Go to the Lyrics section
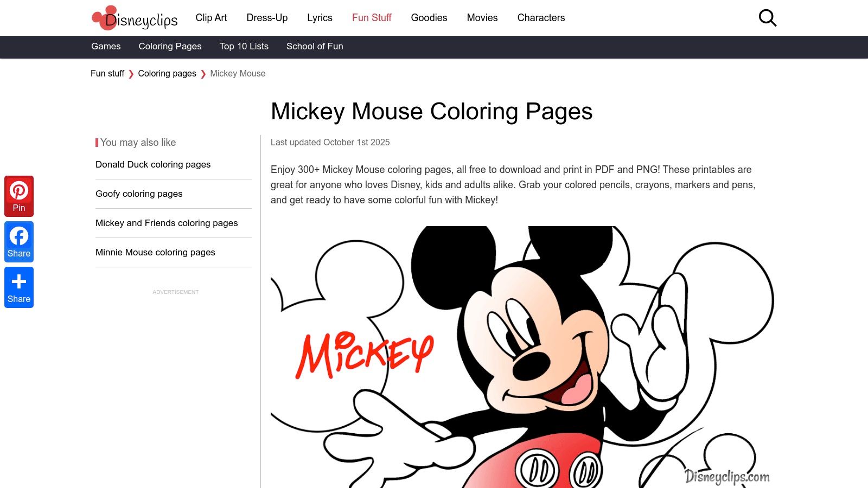The height and width of the screenshot is (488, 868). (320, 17)
